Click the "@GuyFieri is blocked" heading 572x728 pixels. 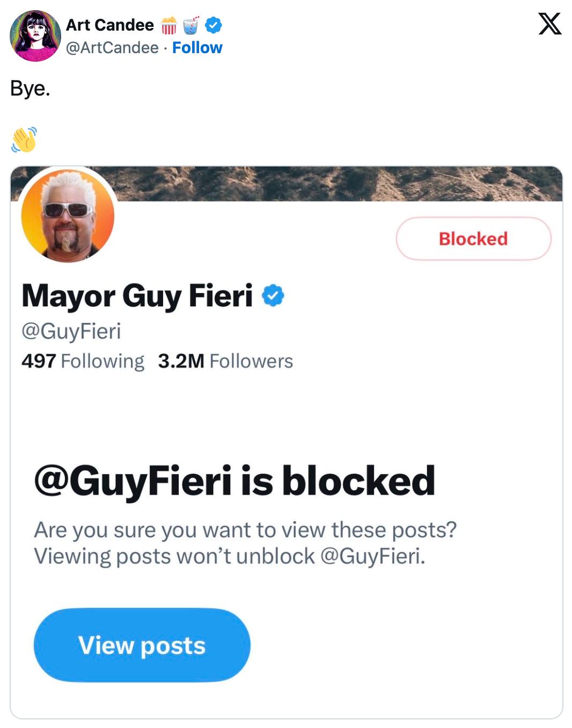tap(234, 481)
